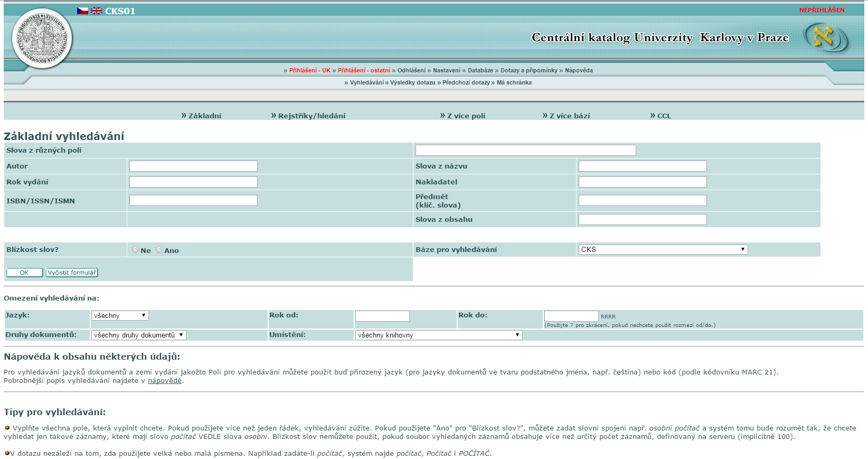Open Má schránka link
Screen dimensions: 868x459
[x=514, y=82]
